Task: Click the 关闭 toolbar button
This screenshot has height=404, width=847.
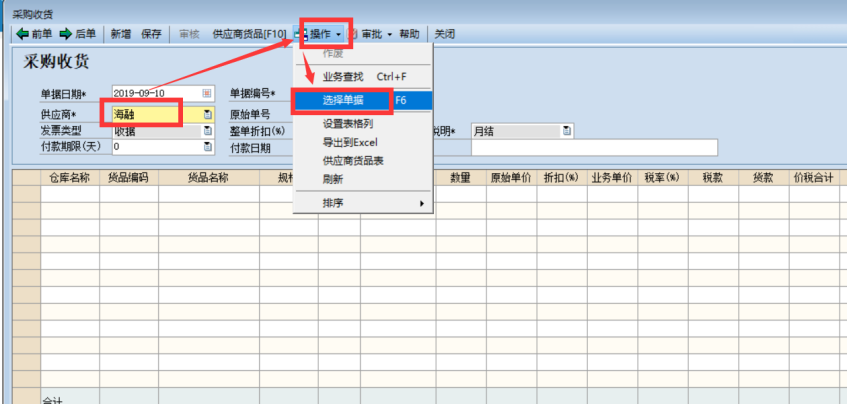Action: coord(445,34)
